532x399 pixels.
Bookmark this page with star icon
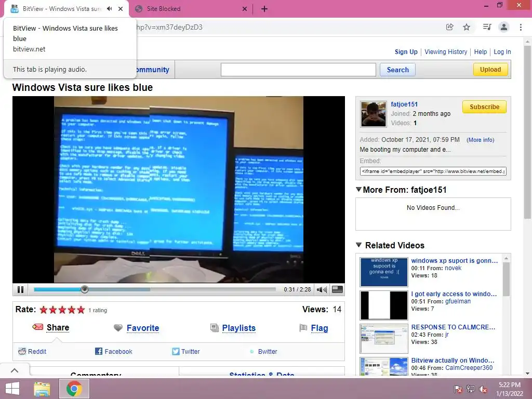click(467, 27)
